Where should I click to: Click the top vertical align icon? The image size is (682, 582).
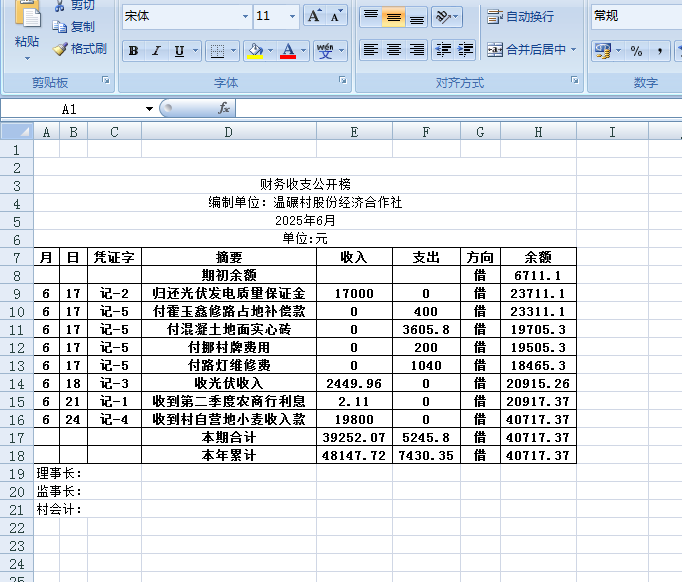tap(370, 16)
